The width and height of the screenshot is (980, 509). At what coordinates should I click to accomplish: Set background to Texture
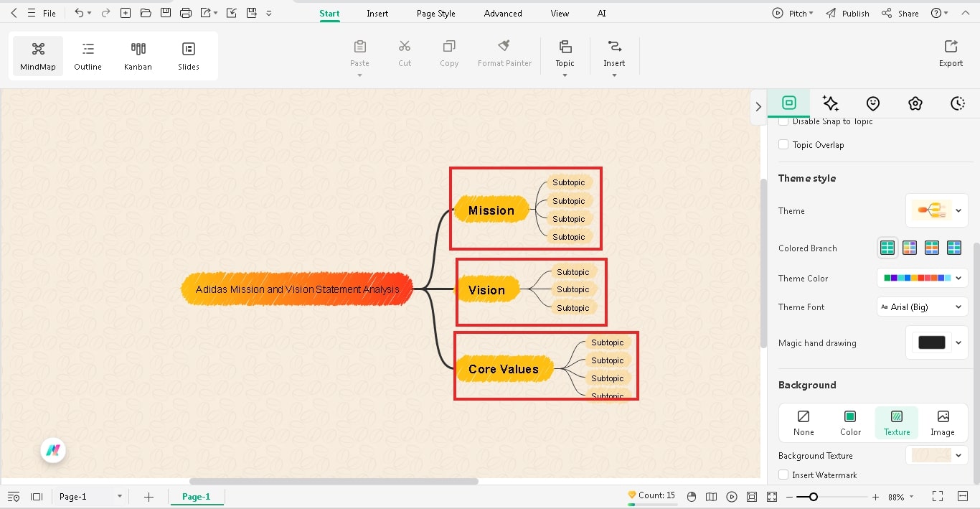click(897, 423)
